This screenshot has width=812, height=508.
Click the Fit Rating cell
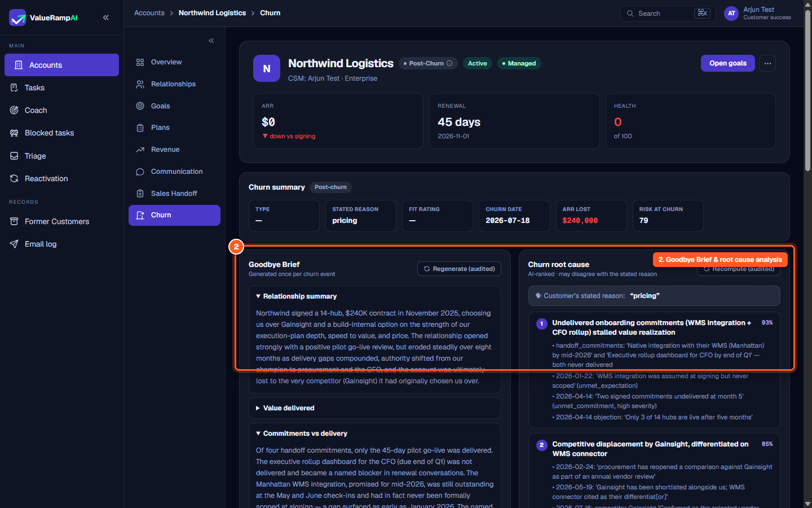[x=438, y=216]
